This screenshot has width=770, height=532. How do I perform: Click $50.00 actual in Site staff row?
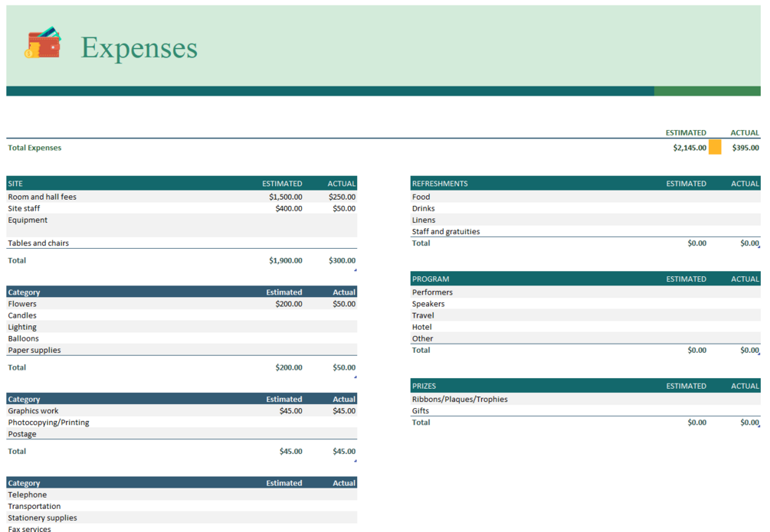coord(344,208)
